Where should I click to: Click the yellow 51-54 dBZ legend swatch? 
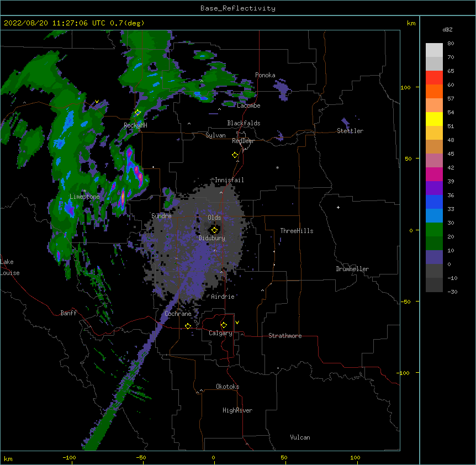point(434,119)
